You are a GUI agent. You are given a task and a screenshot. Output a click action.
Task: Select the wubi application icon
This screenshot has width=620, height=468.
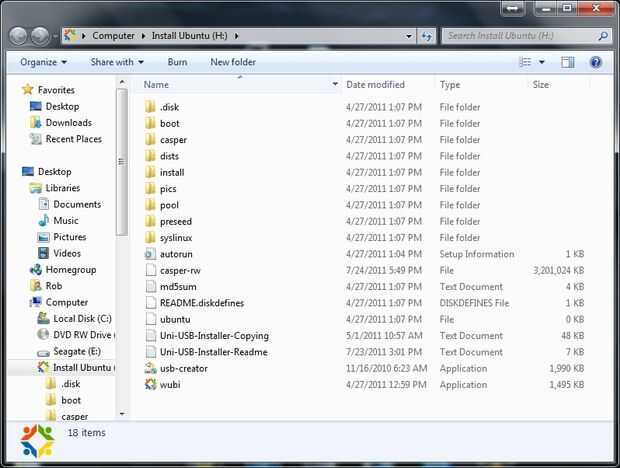[150, 384]
